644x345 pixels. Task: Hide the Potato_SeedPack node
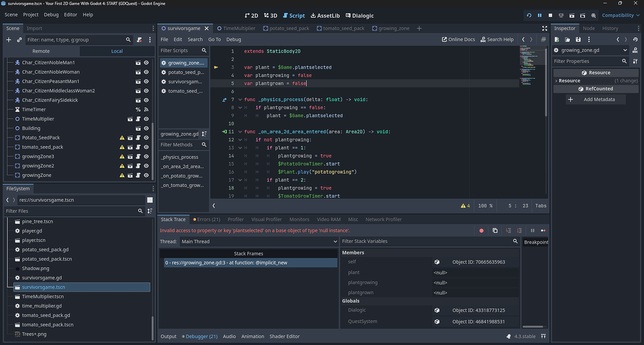click(146, 138)
